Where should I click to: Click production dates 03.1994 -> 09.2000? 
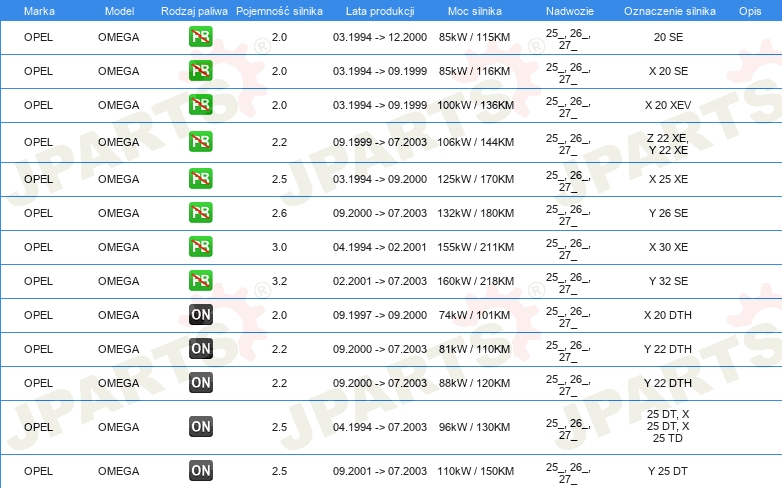(380, 179)
